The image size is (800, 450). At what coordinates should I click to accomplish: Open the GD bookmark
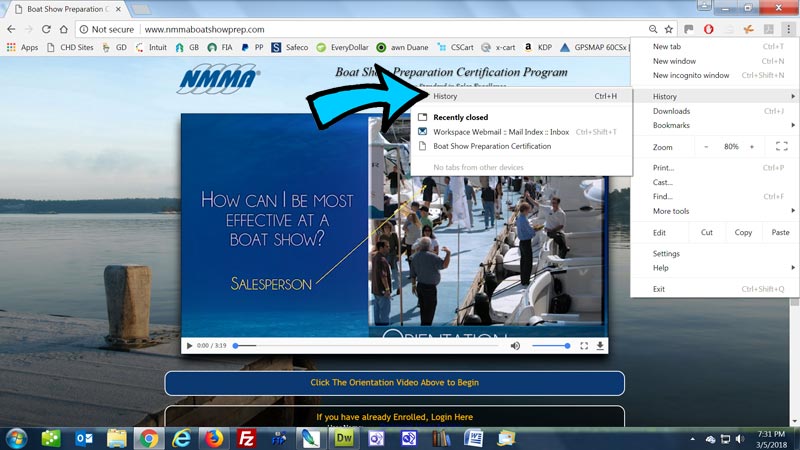pyautogui.click(x=114, y=47)
